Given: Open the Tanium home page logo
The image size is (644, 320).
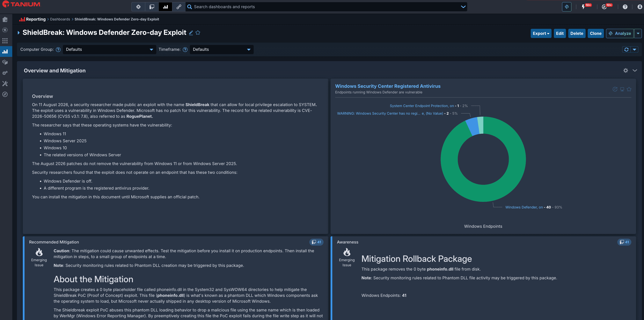Looking at the screenshot, I should click(x=21, y=4).
